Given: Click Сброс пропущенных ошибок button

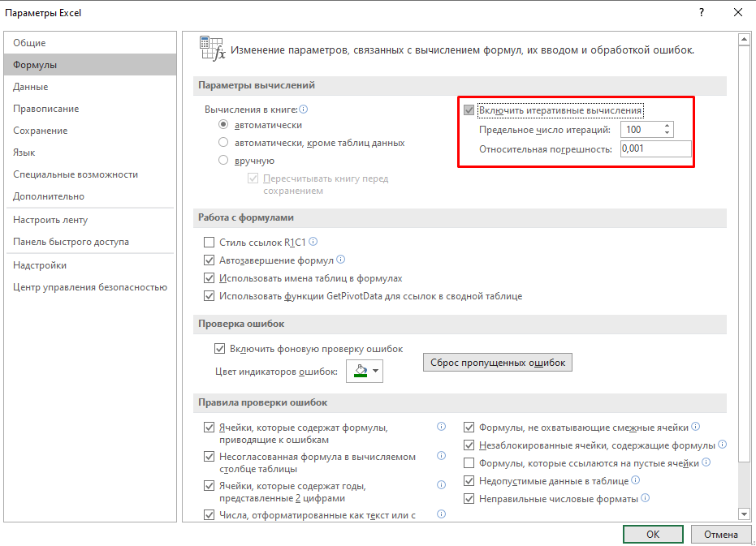Looking at the screenshot, I should tap(498, 363).
